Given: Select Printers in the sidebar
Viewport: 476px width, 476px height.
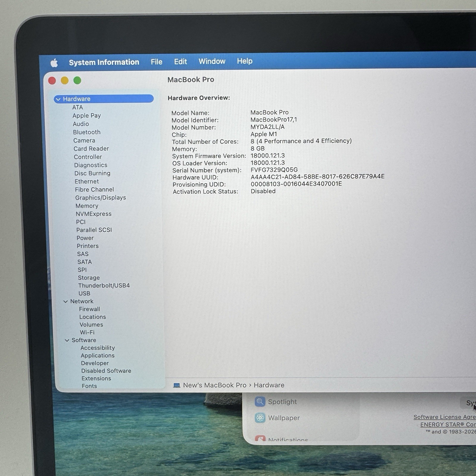Looking at the screenshot, I should point(88,246).
